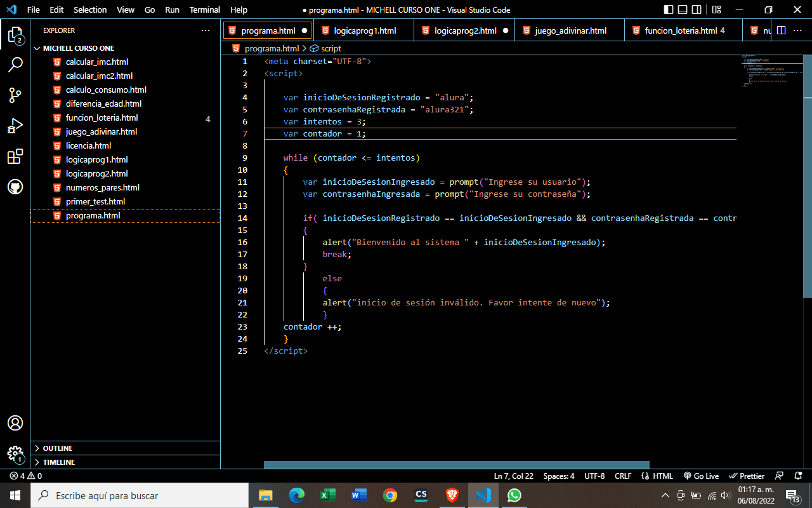This screenshot has width=812, height=508.
Task: Adjust system volume speaker icon
Action: coord(726,495)
